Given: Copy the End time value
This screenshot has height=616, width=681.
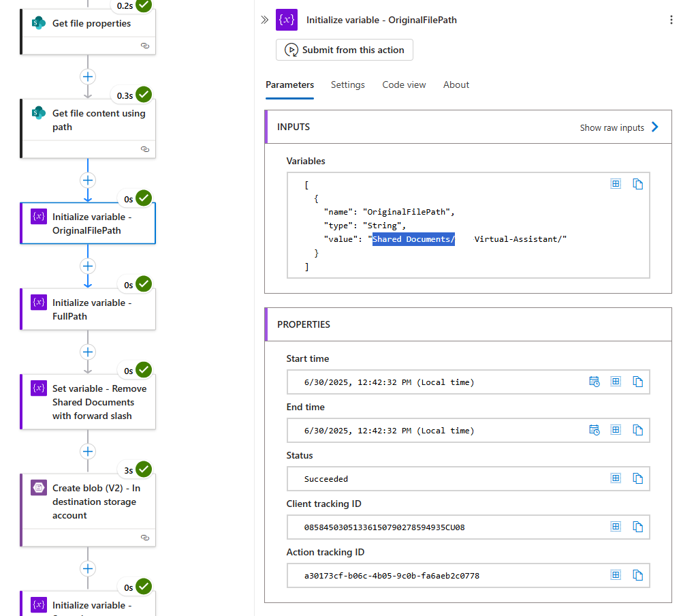Looking at the screenshot, I should coord(638,430).
